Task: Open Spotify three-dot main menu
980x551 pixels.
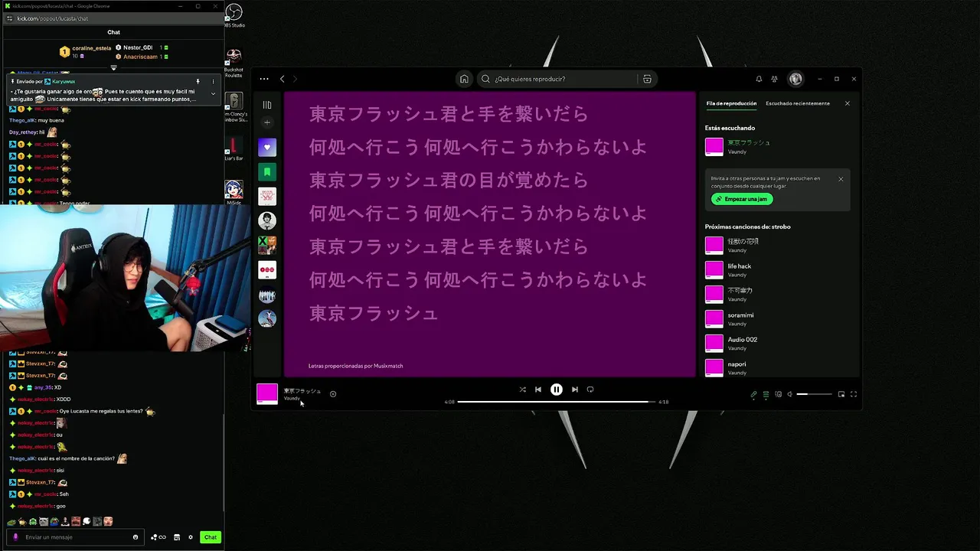Action: coord(264,79)
